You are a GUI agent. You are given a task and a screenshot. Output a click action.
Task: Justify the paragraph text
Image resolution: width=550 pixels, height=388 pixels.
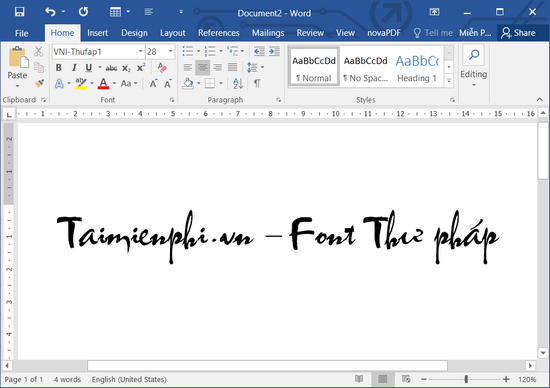[x=232, y=67]
